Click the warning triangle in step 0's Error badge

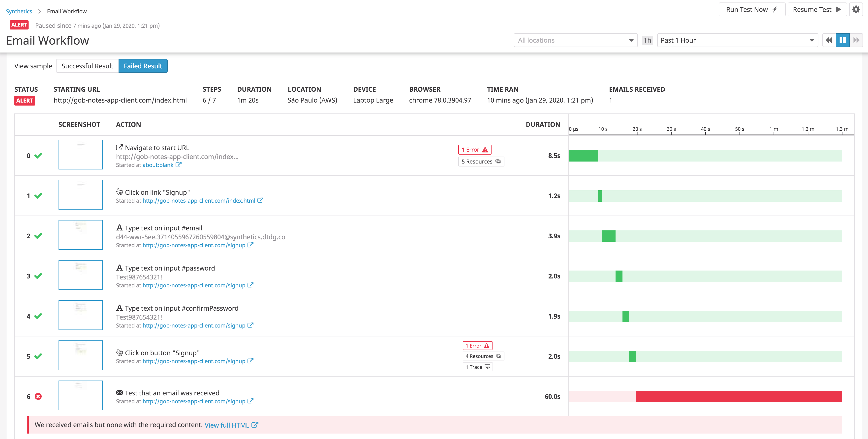pos(485,149)
